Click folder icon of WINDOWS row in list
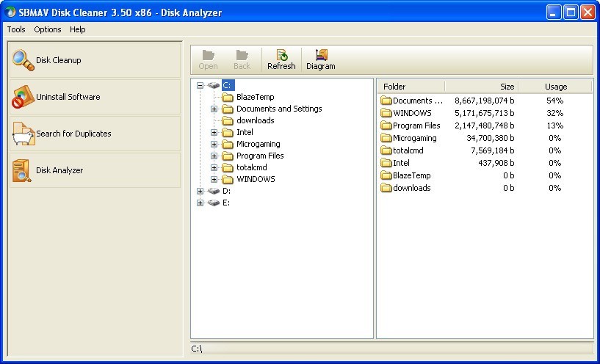The height and width of the screenshot is (364, 600). pos(386,113)
